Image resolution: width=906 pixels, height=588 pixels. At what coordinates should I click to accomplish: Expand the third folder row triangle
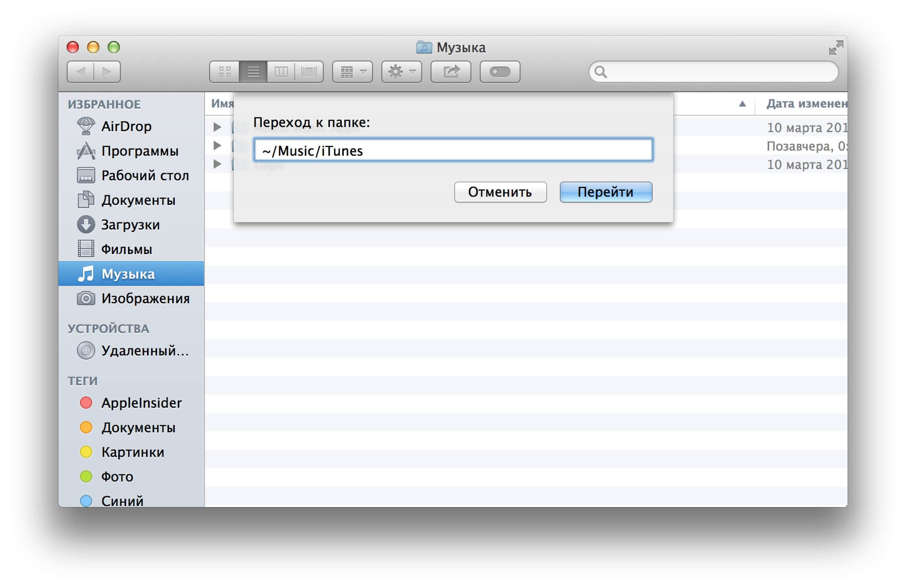point(217,164)
